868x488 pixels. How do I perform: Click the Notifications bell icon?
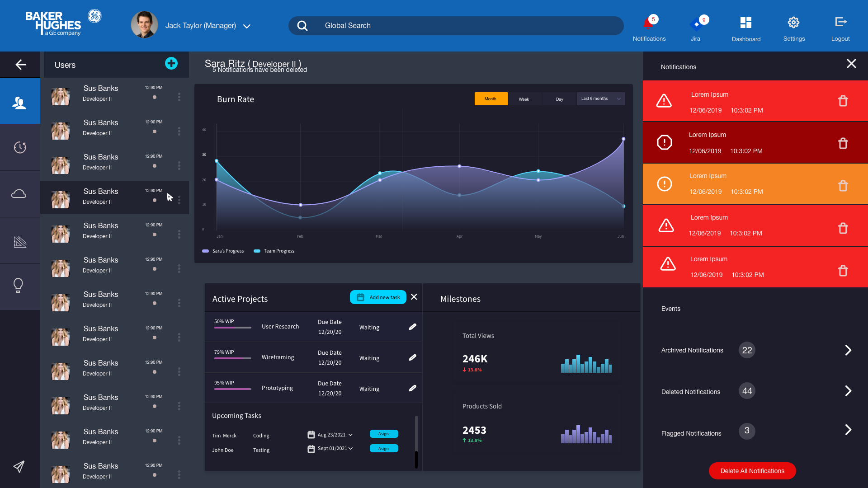click(x=648, y=23)
